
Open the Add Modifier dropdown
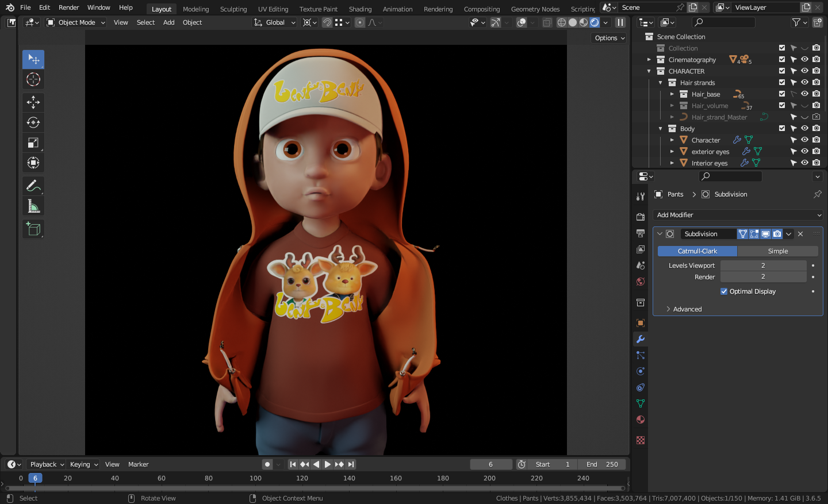point(738,215)
